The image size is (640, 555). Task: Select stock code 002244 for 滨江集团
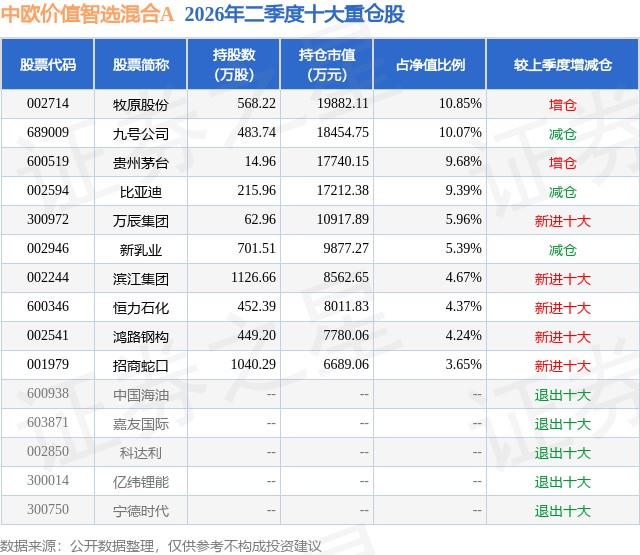[48, 278]
